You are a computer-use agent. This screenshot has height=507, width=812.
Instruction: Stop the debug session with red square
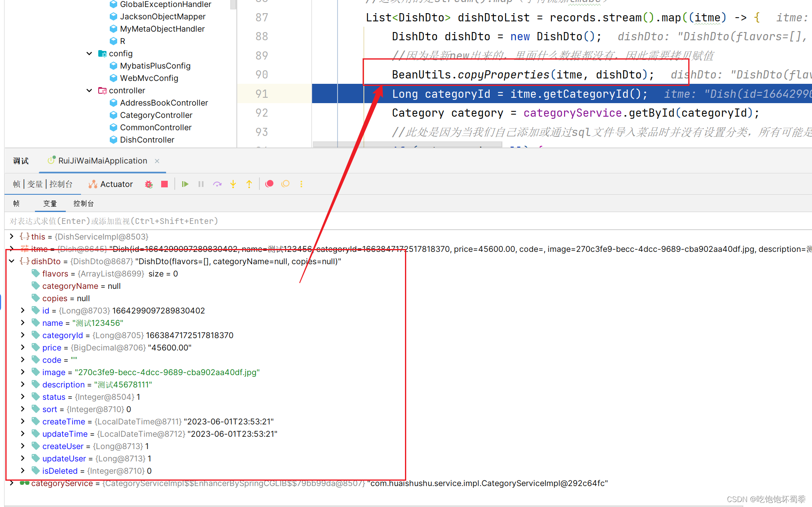164,184
